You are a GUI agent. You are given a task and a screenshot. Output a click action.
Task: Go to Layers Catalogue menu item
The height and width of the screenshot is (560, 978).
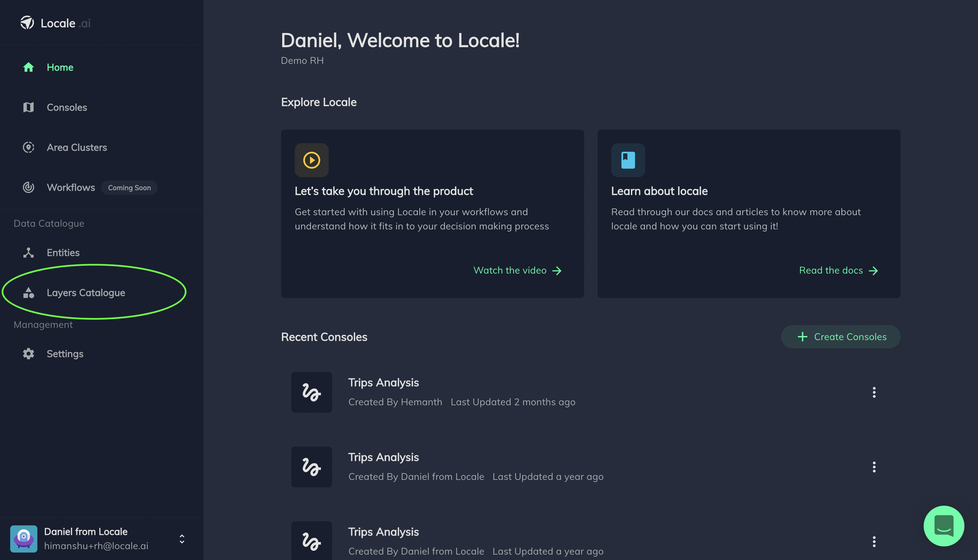86,293
